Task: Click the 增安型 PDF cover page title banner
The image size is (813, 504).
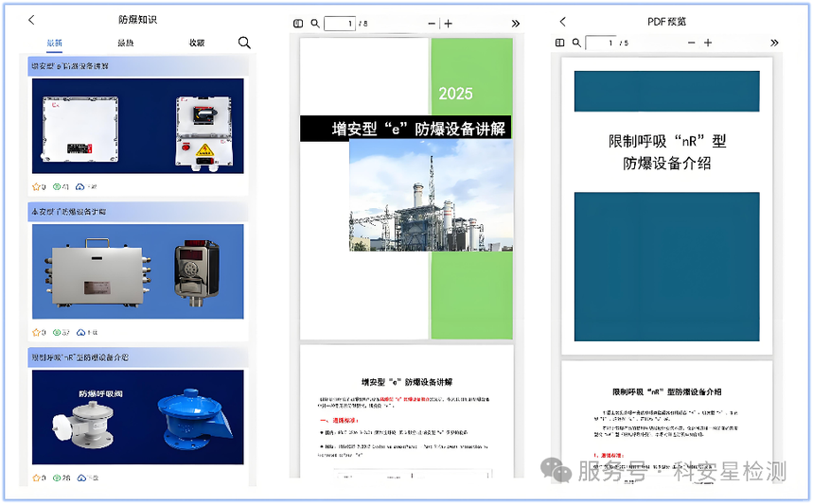Action: pyautogui.click(x=405, y=129)
